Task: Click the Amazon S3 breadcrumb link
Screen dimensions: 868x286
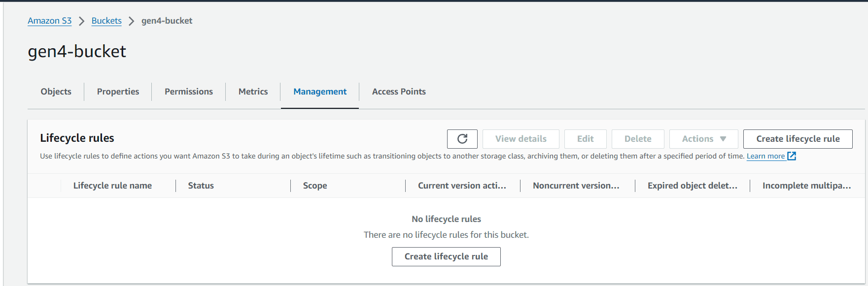Action: click(x=49, y=21)
